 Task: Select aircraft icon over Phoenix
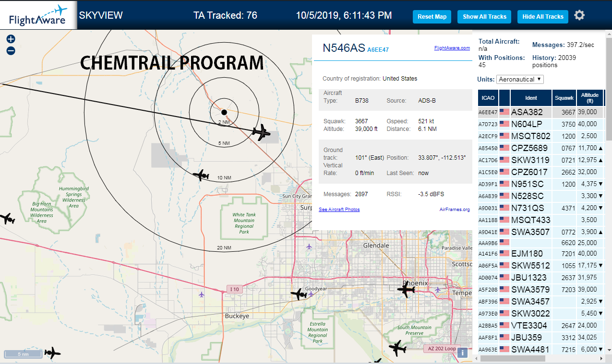pyautogui.click(x=406, y=290)
